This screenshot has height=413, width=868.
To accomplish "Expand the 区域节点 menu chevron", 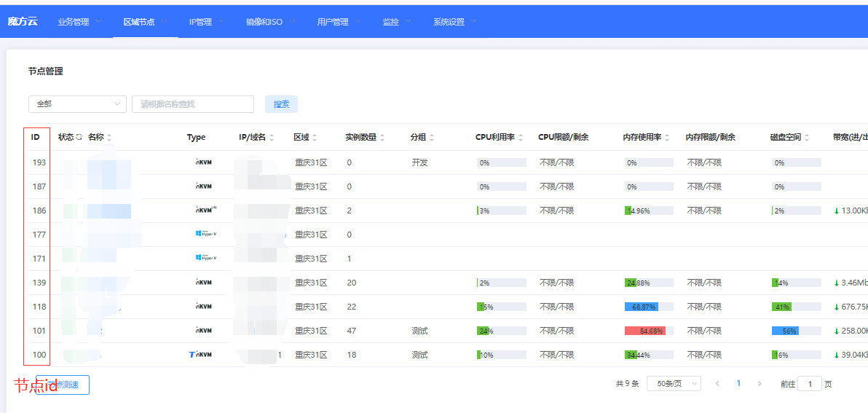I will (164, 22).
